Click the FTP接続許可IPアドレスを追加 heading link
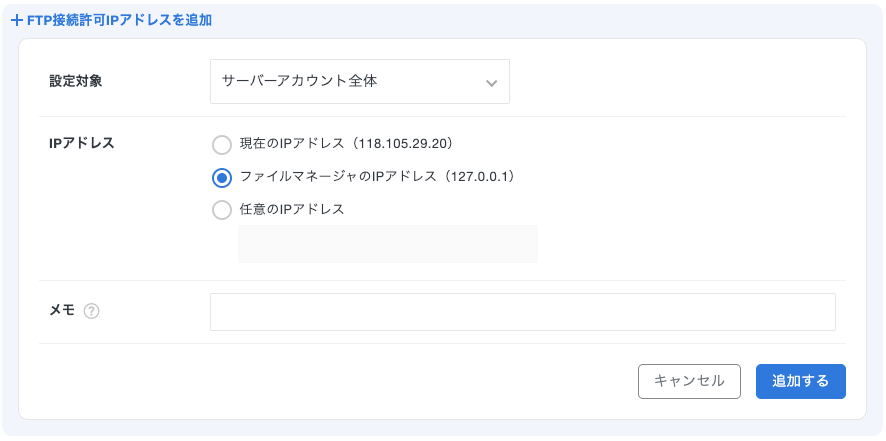886x441 pixels. [119, 20]
